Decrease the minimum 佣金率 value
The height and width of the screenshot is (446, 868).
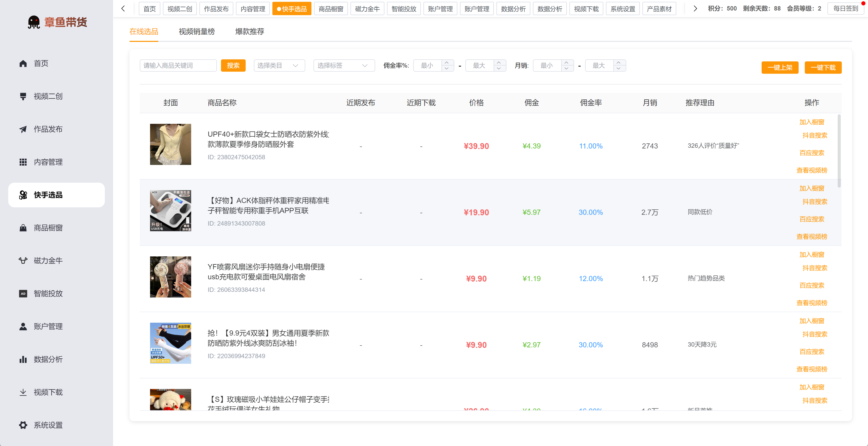(x=447, y=68)
